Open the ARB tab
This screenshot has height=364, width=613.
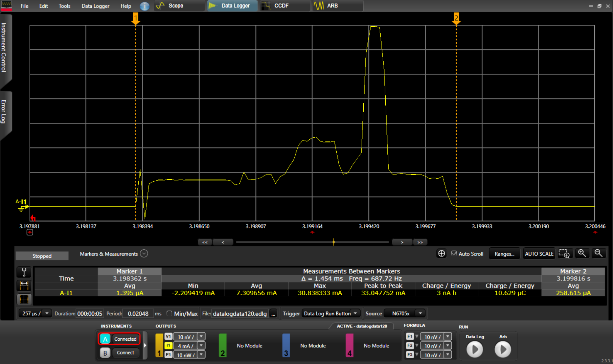tap(338, 6)
